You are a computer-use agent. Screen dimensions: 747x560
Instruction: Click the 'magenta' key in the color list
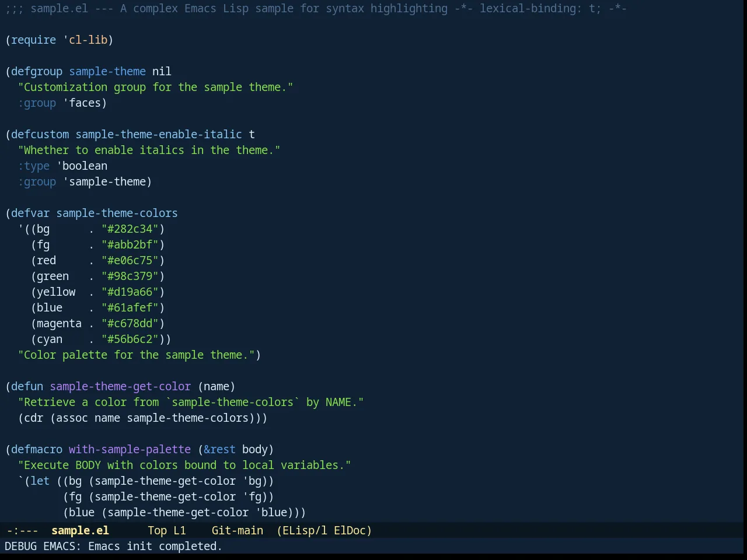(59, 323)
